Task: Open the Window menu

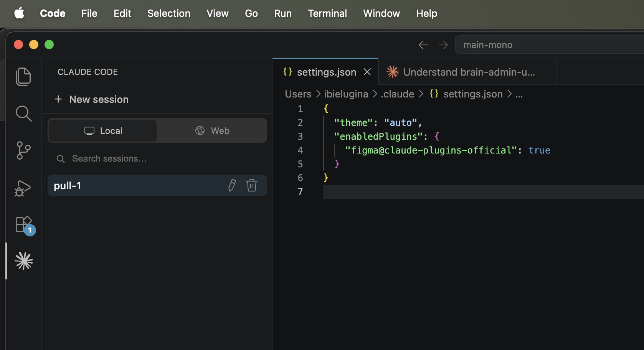Action: click(x=381, y=13)
